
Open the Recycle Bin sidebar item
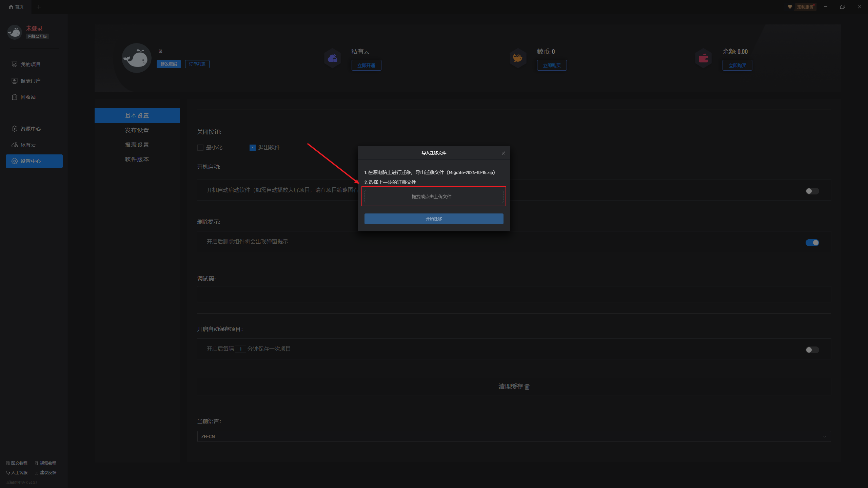28,97
